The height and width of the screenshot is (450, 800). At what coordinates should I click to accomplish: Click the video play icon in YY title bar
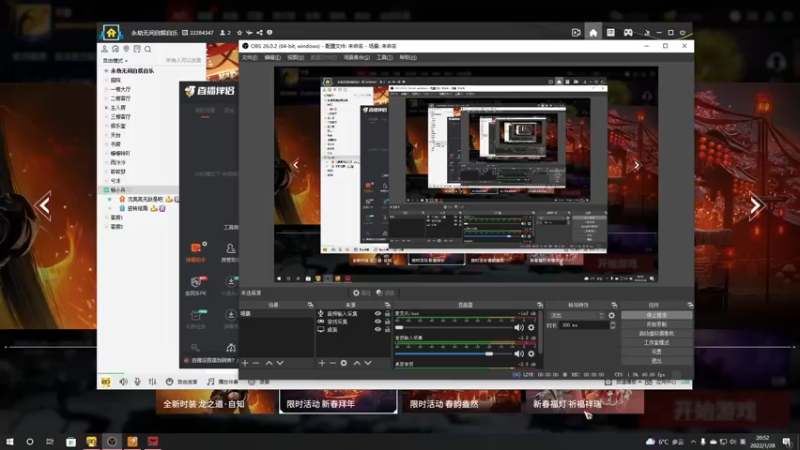(x=576, y=33)
